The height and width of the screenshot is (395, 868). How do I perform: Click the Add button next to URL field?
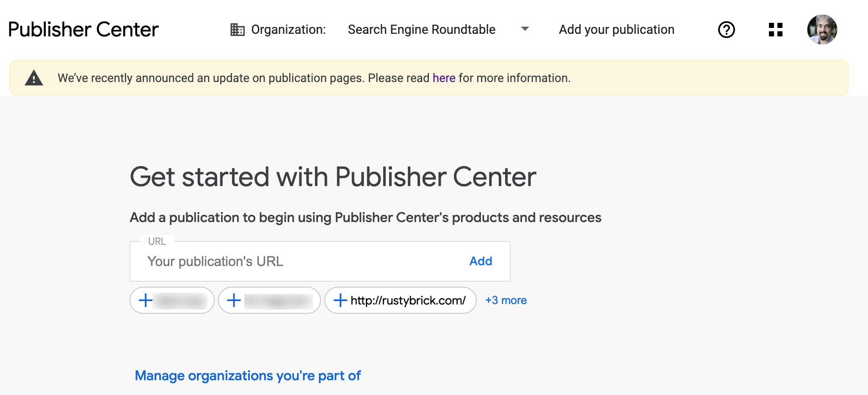click(481, 261)
